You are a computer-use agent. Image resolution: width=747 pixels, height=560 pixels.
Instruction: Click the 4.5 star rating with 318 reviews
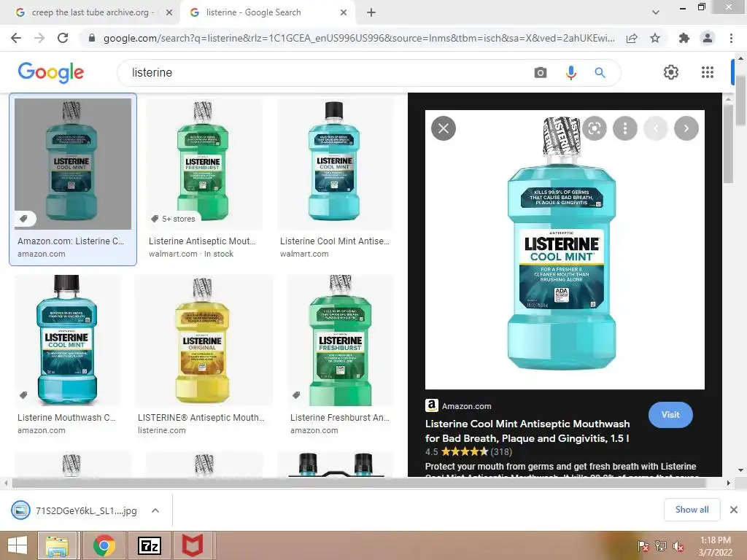469,451
